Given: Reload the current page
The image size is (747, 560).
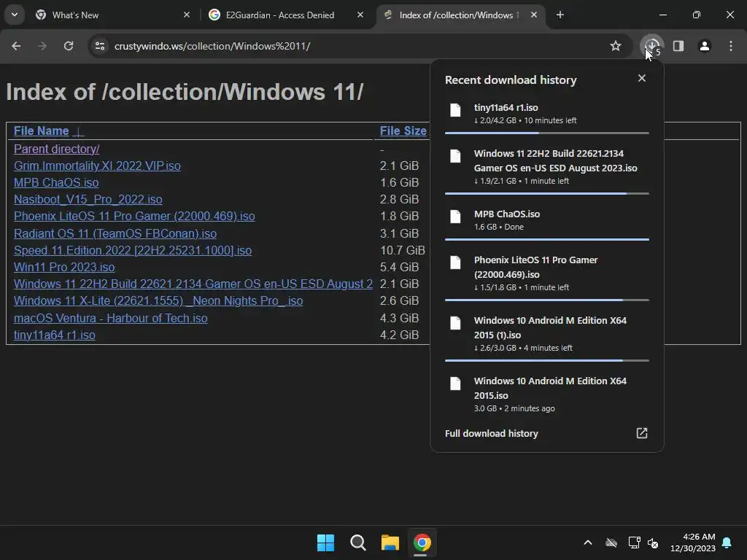Looking at the screenshot, I should coord(69,46).
